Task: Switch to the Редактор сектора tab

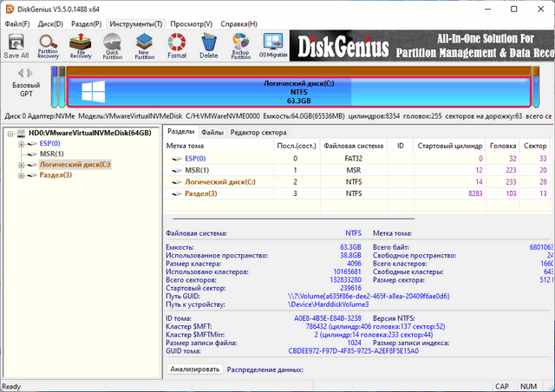Action: coord(258,132)
